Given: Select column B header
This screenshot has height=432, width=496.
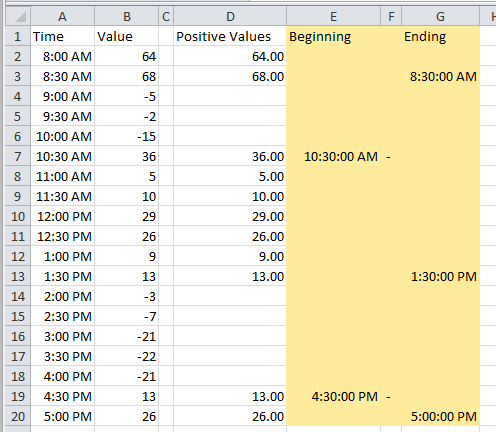Looking at the screenshot, I should pos(127,16).
